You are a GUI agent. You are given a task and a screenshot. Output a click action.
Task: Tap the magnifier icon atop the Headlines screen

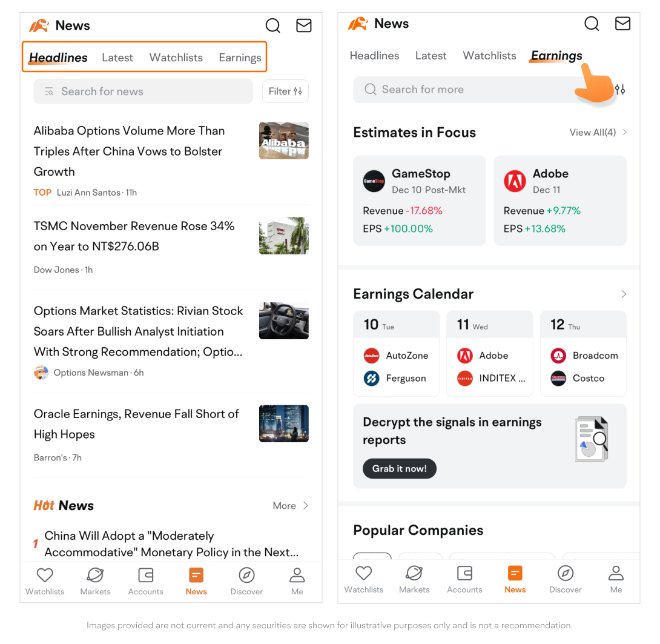[x=273, y=25]
